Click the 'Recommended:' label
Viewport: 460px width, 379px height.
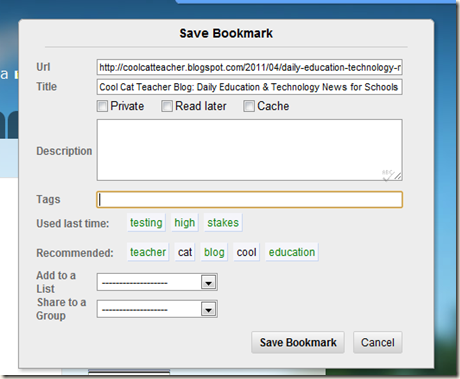point(75,253)
